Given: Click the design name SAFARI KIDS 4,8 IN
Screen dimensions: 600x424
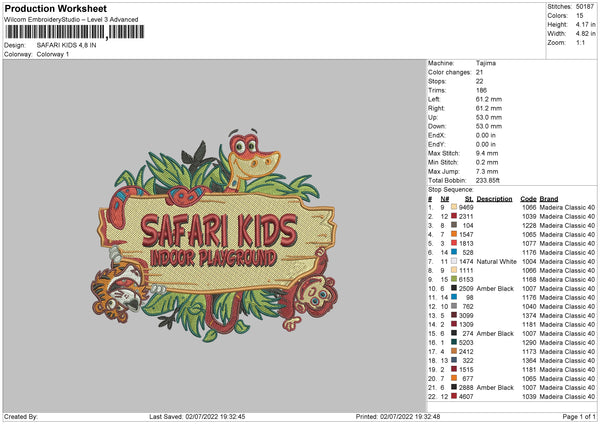Looking at the screenshot, I should coord(67,45).
